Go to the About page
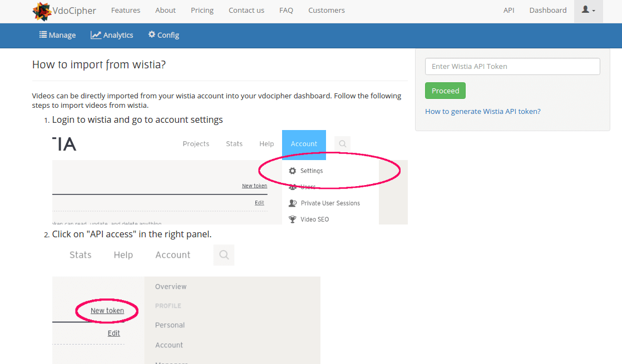 click(x=165, y=11)
